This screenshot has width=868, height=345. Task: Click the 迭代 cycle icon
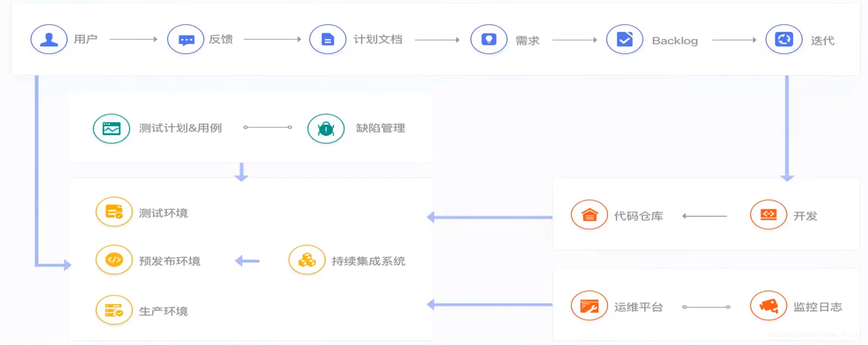point(784,39)
